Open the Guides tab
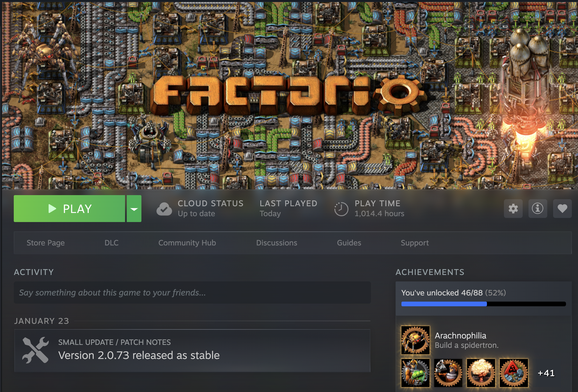Screen dimensions: 578x392 coord(349,243)
